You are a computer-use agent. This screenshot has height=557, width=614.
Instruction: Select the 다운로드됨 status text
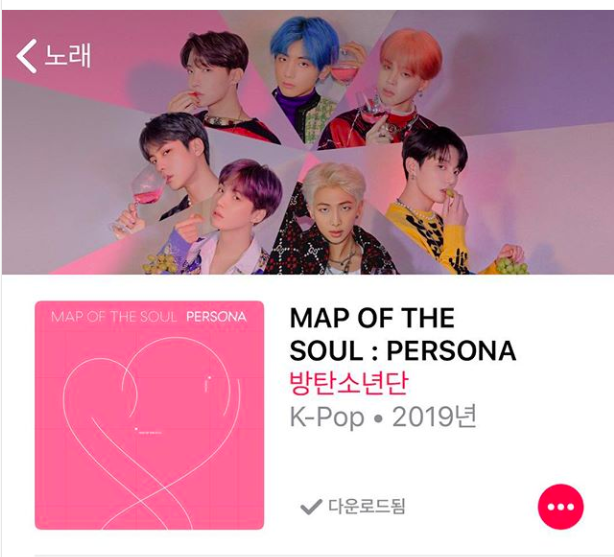click(367, 506)
